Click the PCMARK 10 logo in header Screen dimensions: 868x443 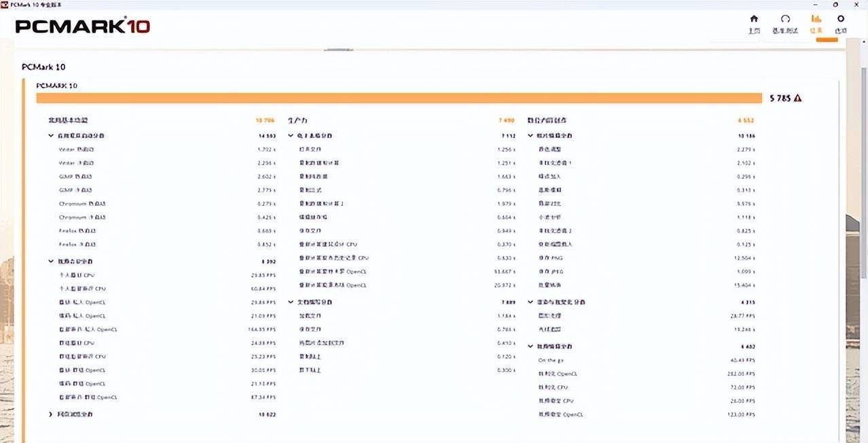point(83,26)
